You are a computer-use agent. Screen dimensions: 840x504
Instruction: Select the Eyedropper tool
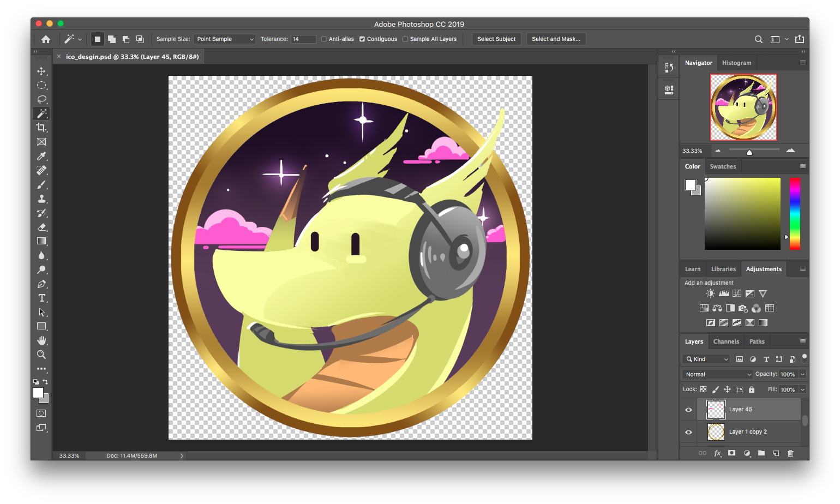41,156
